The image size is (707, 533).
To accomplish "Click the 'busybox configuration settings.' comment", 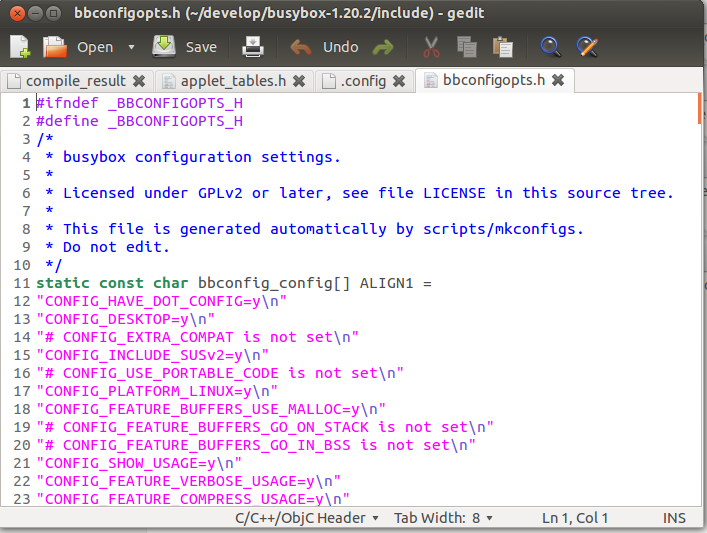I will tap(202, 157).
